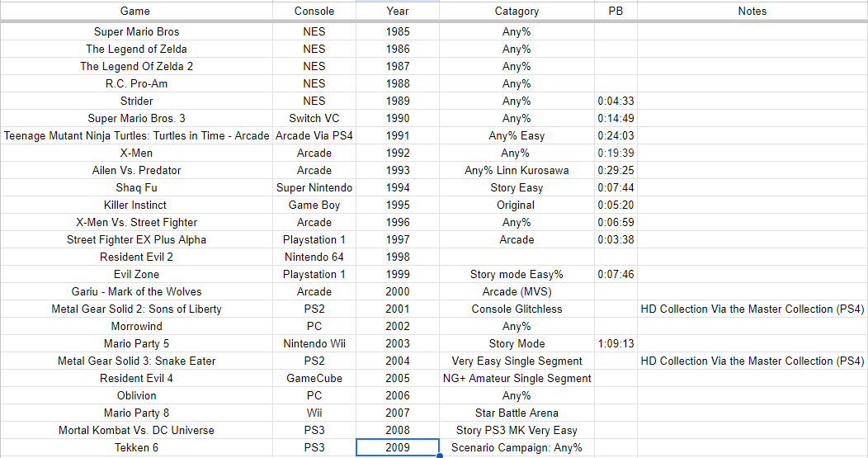Select the 'Mario Party 8' cell

click(x=136, y=413)
